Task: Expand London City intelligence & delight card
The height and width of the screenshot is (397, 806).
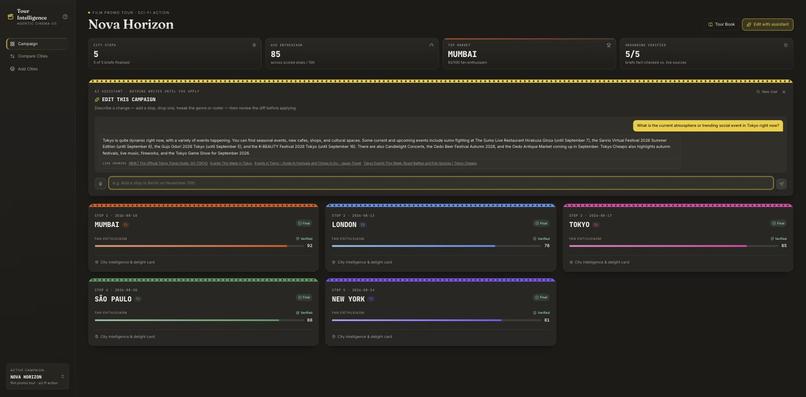Action: coord(362,262)
